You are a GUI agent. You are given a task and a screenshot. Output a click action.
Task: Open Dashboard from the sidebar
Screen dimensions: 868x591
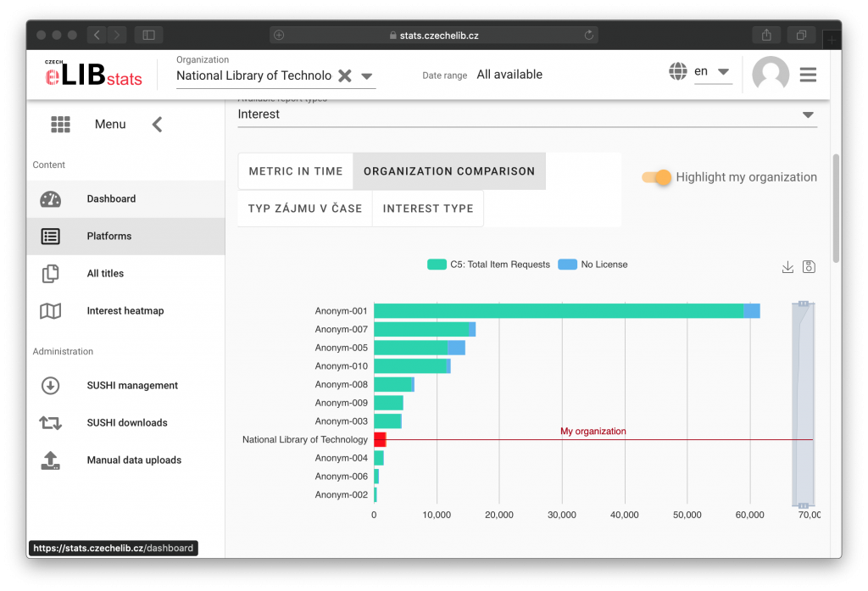coord(125,199)
